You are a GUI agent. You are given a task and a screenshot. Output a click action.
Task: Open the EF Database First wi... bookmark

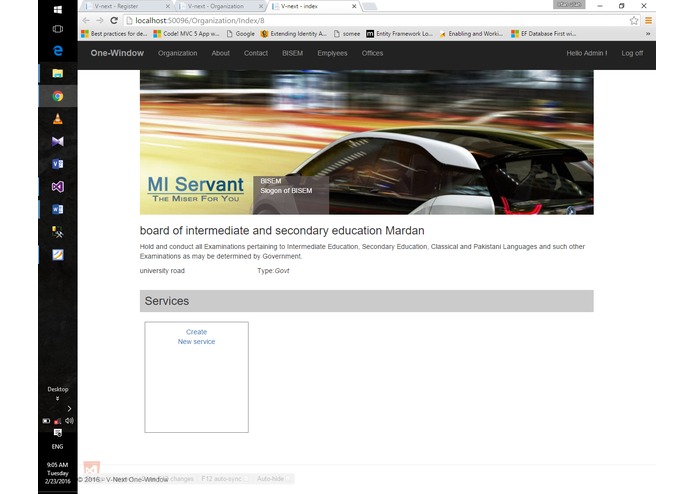pyautogui.click(x=544, y=34)
